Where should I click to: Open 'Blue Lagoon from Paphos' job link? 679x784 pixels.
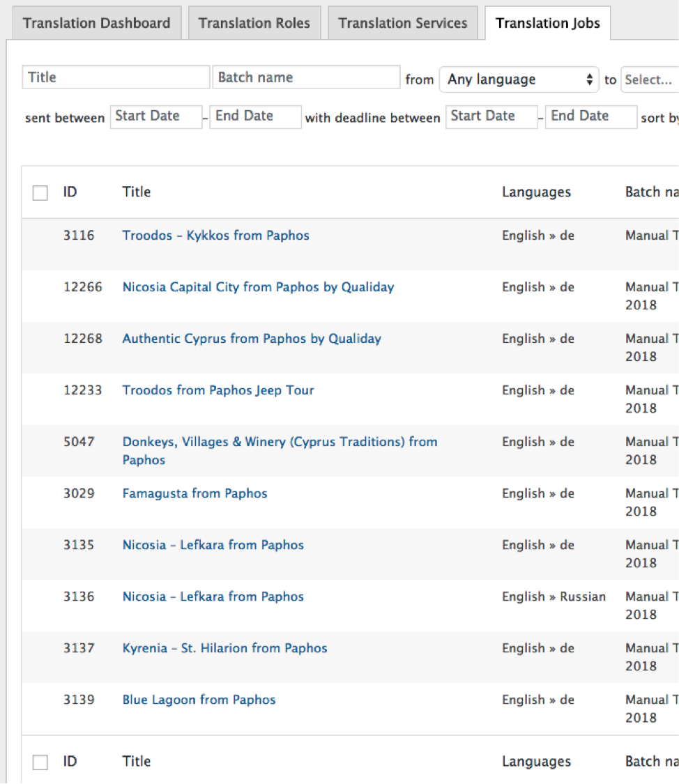pos(199,700)
